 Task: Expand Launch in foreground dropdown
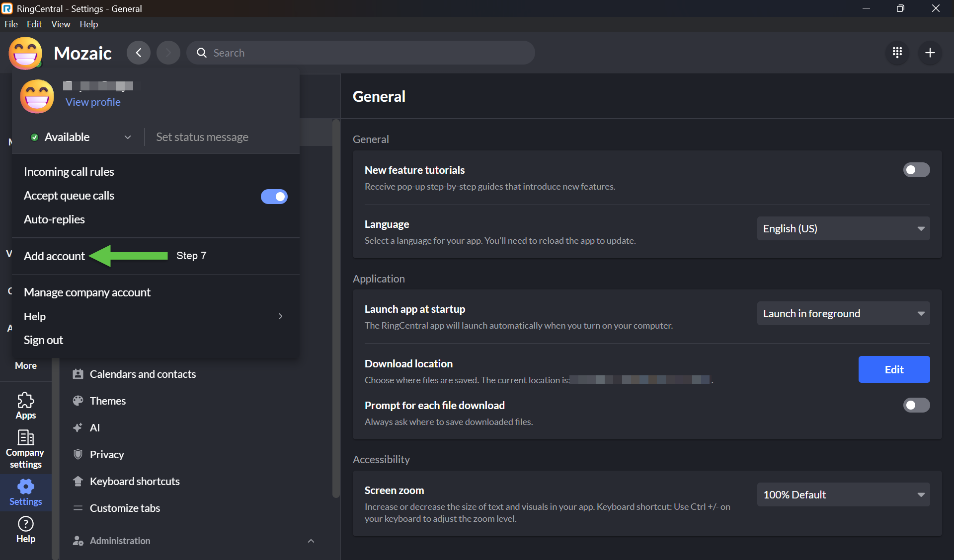(843, 313)
